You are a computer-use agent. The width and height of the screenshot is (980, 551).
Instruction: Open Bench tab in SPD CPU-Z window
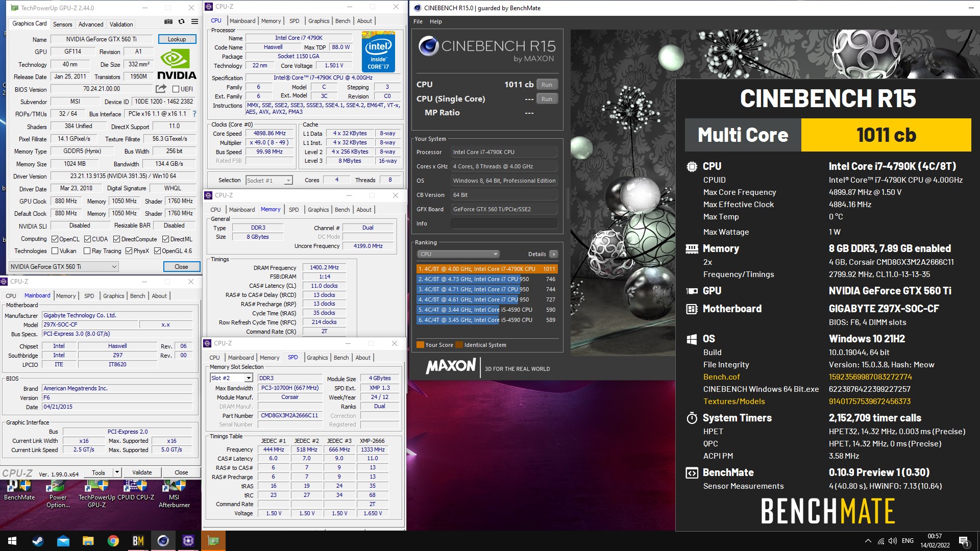[x=341, y=358]
